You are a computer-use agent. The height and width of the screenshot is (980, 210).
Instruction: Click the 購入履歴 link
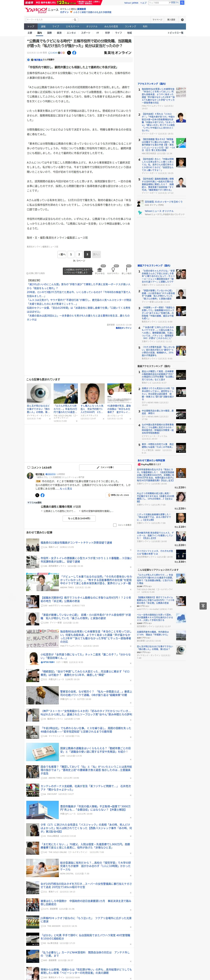click(171, 20)
